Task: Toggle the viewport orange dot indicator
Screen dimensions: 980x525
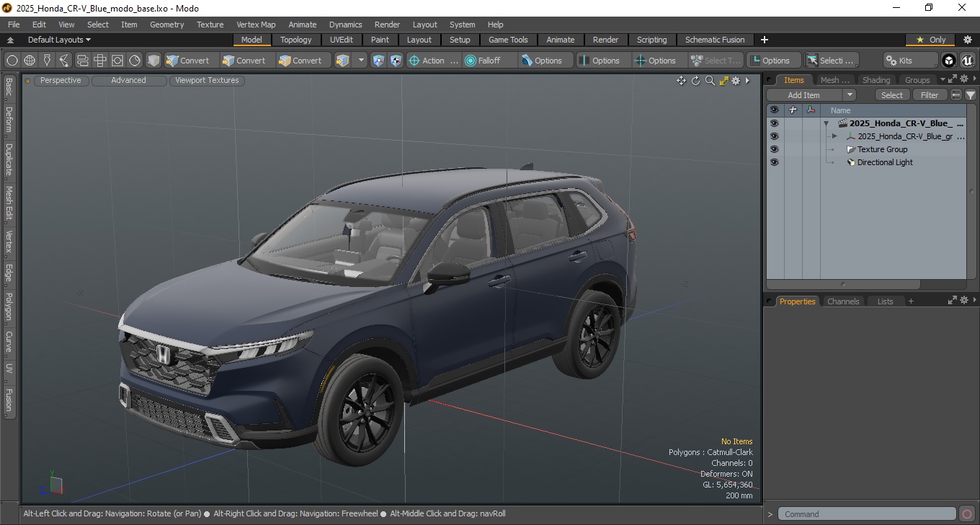Action: pos(28,81)
